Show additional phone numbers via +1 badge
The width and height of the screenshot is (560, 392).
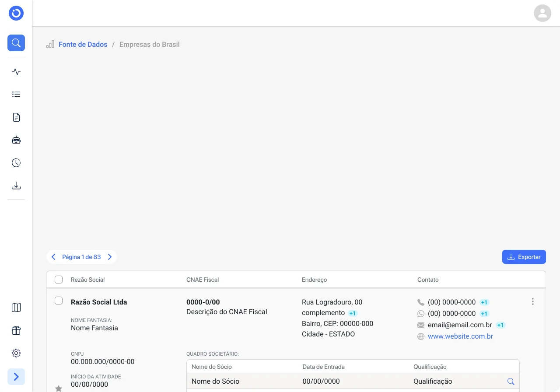(x=484, y=302)
